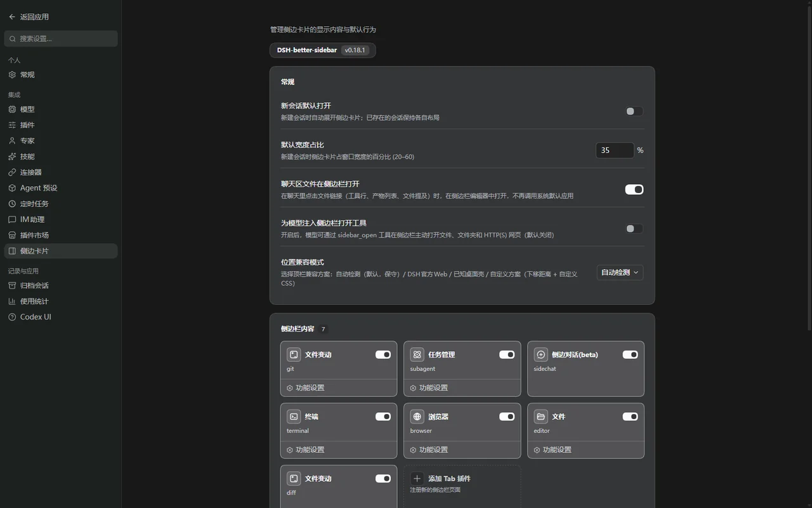Enable the 新会话默认打开 toggle

[634, 111]
